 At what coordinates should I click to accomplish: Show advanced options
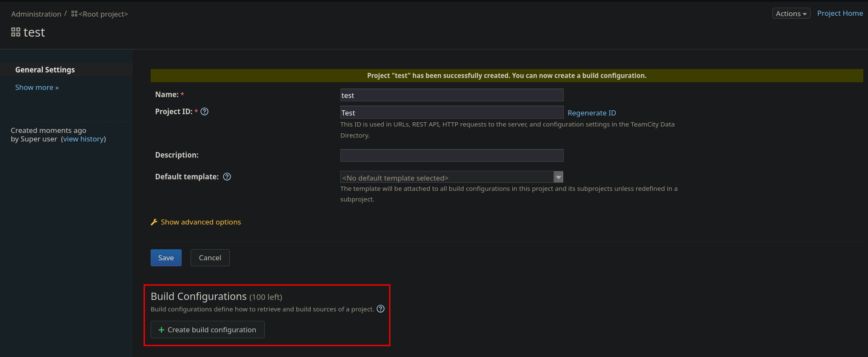(201, 222)
